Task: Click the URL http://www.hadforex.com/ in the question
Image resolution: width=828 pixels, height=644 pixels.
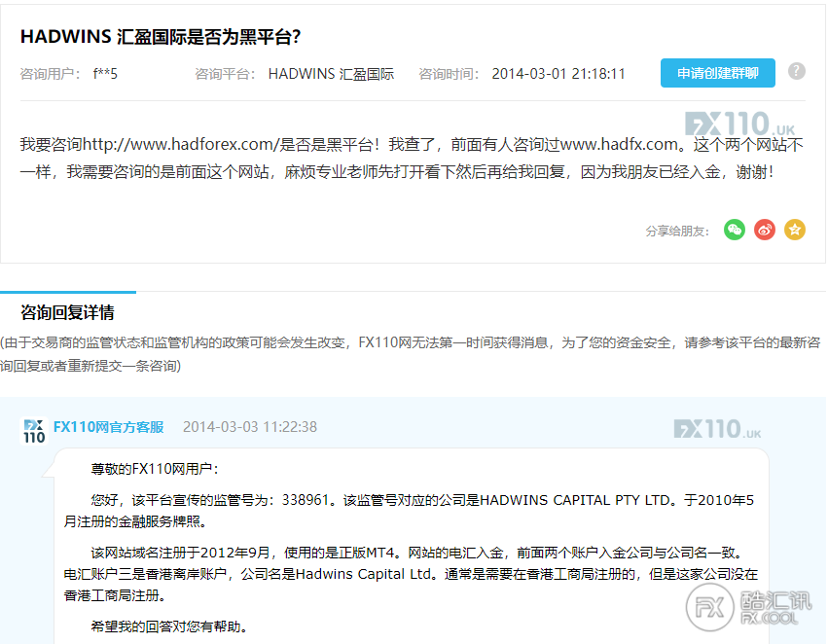Action: click(x=181, y=144)
